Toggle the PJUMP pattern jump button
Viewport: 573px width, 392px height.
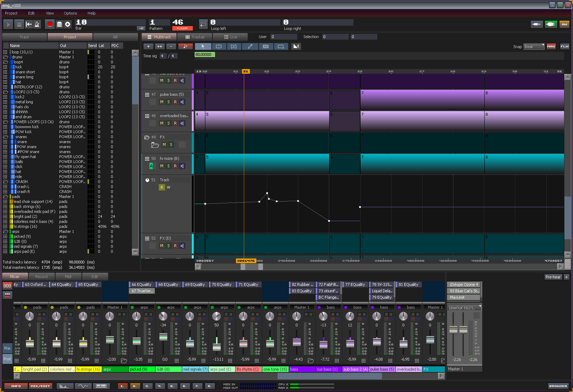[182, 28]
